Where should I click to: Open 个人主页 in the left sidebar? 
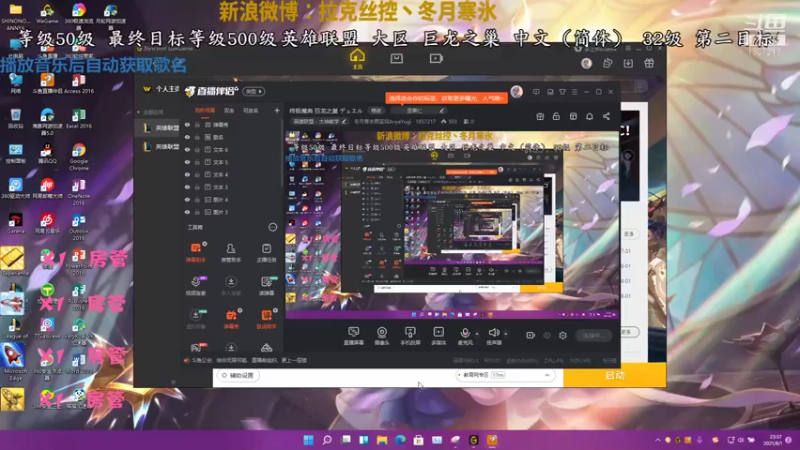click(x=161, y=89)
